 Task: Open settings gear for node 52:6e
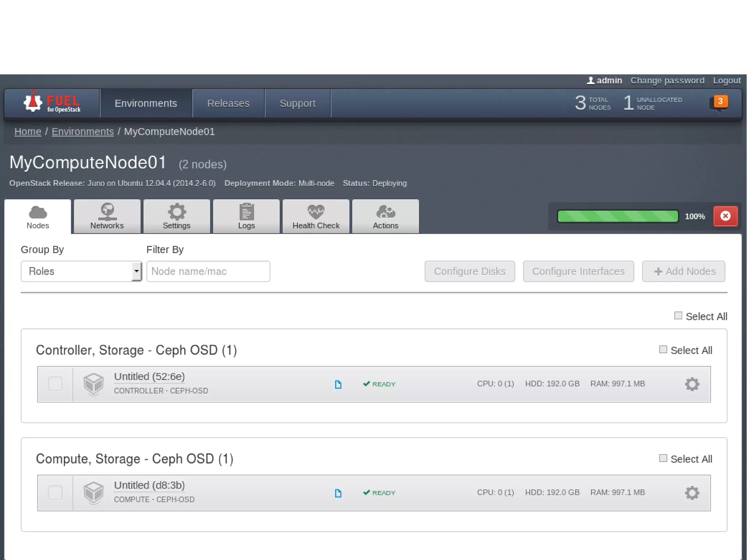[692, 384]
